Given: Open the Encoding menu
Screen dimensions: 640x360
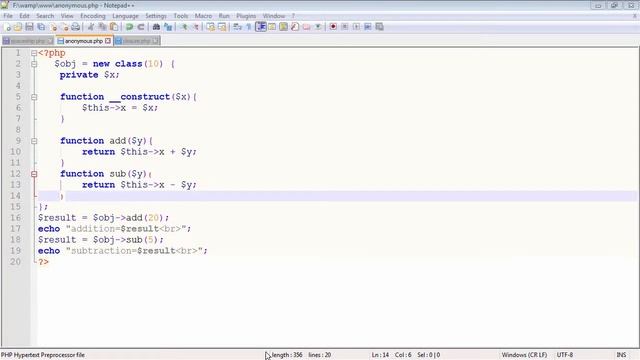Looking at the screenshot, I should click(x=93, y=16).
